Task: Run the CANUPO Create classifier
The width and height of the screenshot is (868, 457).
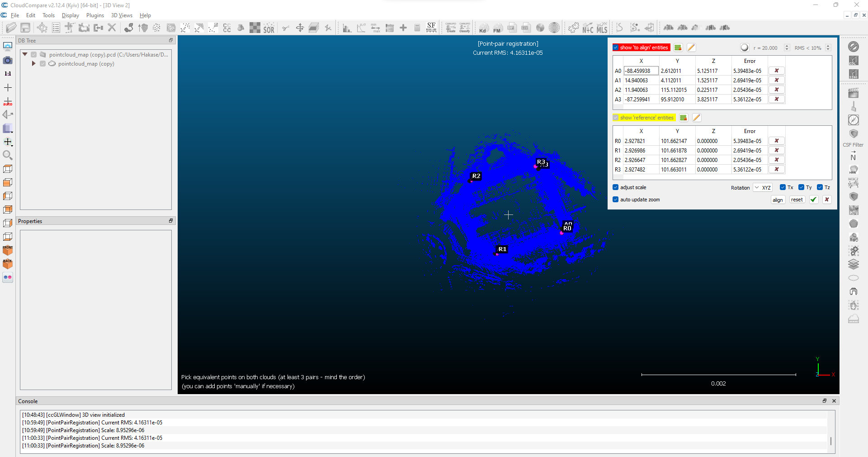Action: [x=450, y=28]
